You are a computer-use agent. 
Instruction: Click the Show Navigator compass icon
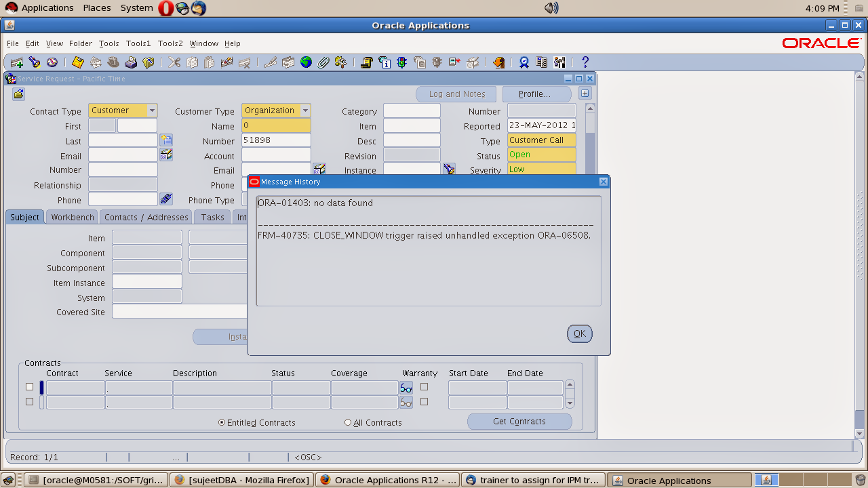(x=52, y=62)
